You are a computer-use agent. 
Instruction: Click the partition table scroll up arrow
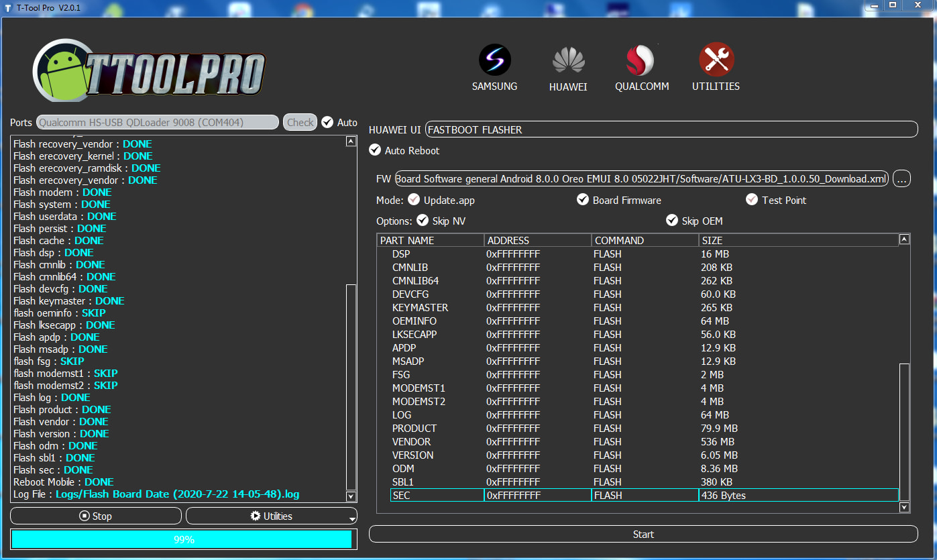[x=904, y=239]
